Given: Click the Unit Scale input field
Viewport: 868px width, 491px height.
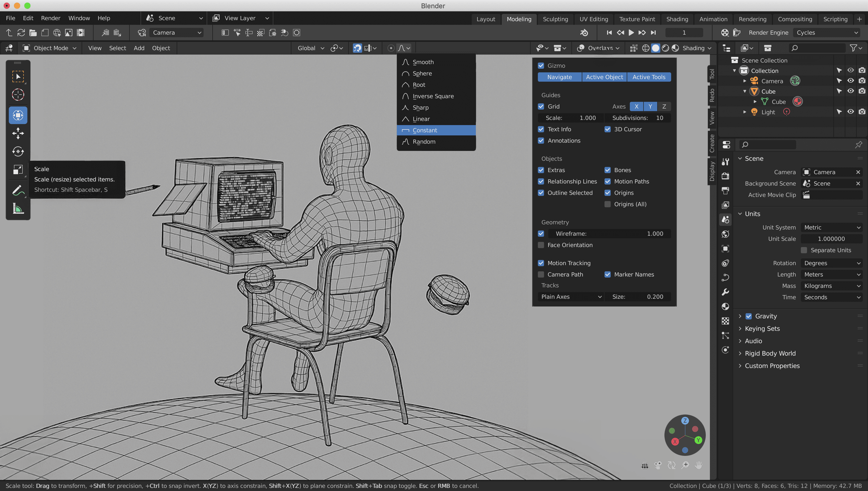Looking at the screenshot, I should [x=831, y=239].
